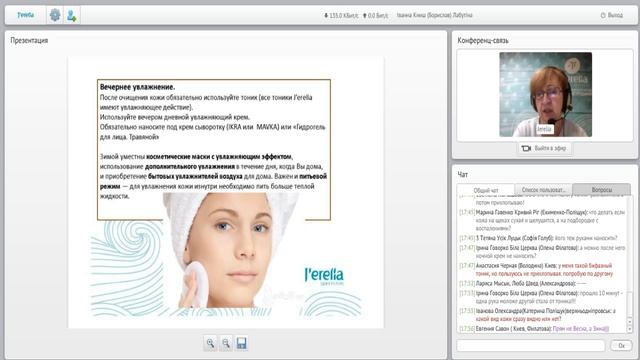The image size is (640, 360).
Task: Click the Презентация panel title
Action: pyautogui.click(x=29, y=40)
